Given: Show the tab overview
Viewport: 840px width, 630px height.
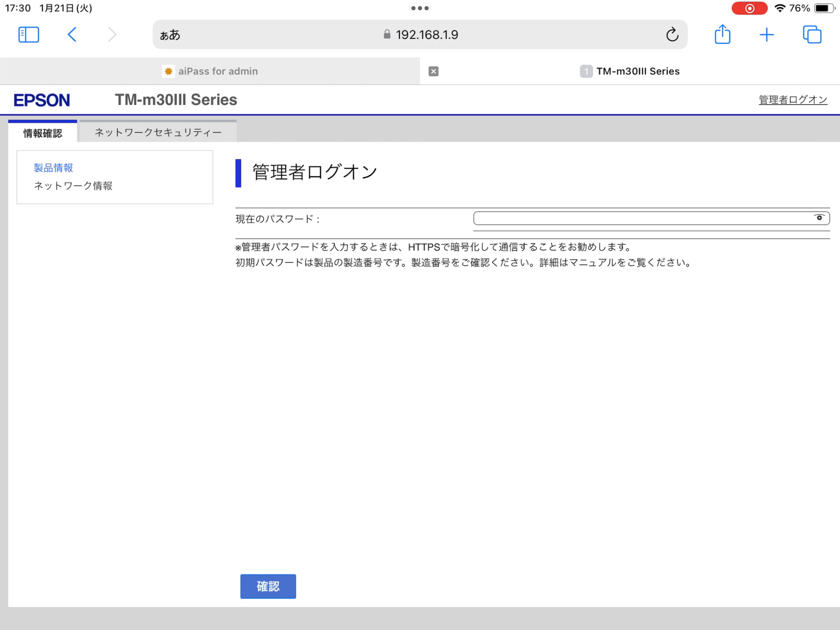Looking at the screenshot, I should 812,34.
